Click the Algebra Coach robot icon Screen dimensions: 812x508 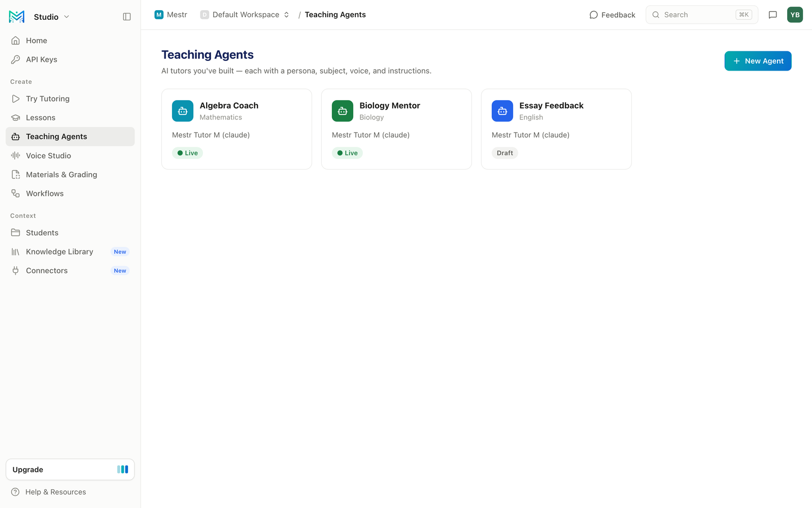183,111
